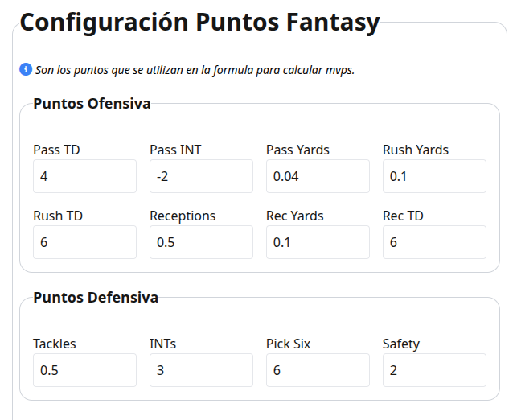Click the Configuración Puntos Fantasy title

coord(200,23)
